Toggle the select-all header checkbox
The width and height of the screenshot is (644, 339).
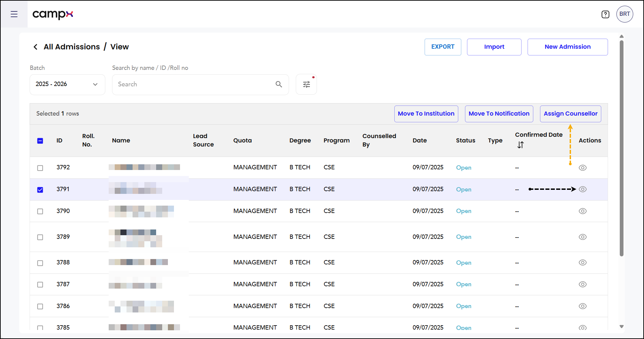click(40, 141)
